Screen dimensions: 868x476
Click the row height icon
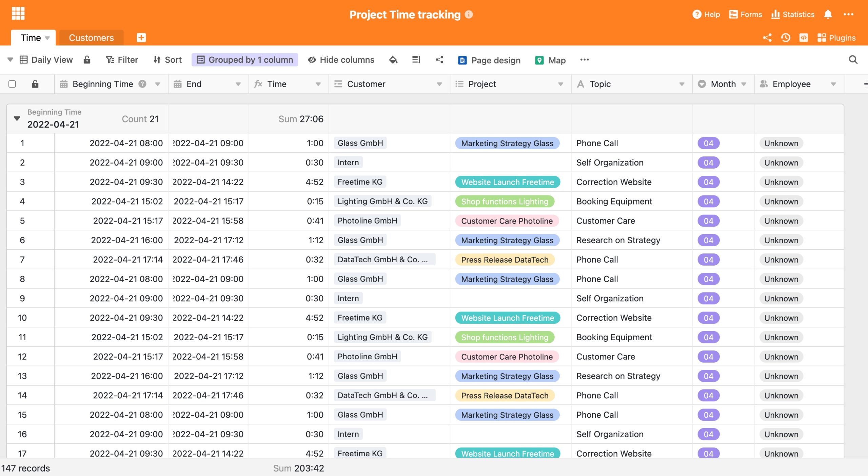point(416,60)
